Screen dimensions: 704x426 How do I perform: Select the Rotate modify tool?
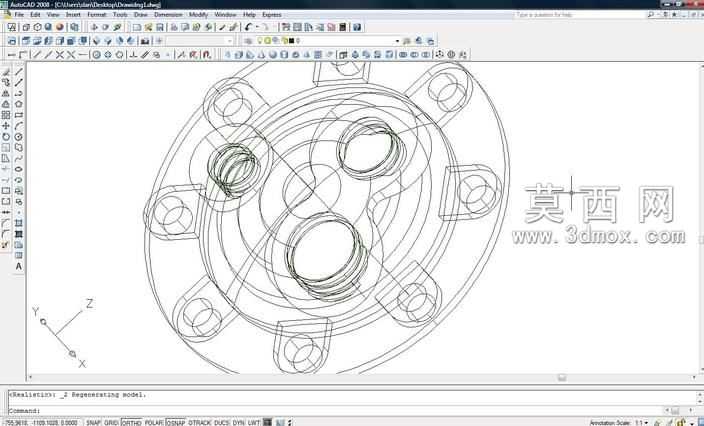(6, 137)
